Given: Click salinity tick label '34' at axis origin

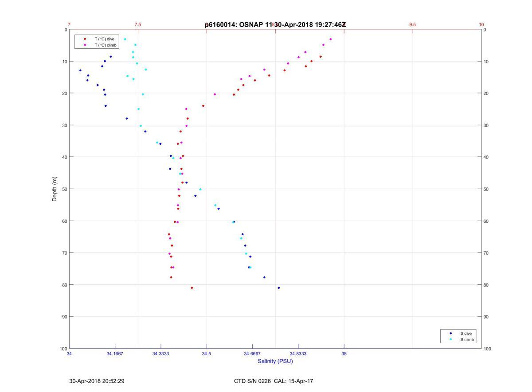Looking at the screenshot, I should pyautogui.click(x=69, y=354).
